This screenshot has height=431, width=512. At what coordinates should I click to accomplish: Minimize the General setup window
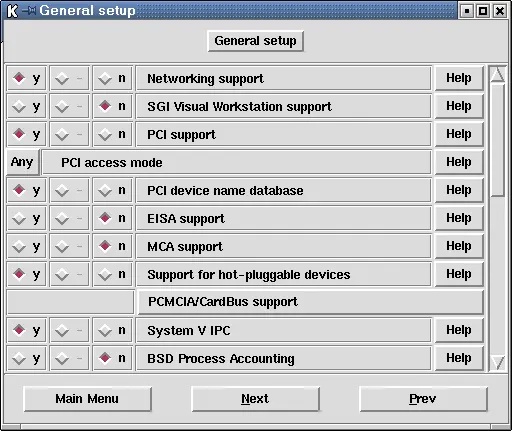(467, 11)
